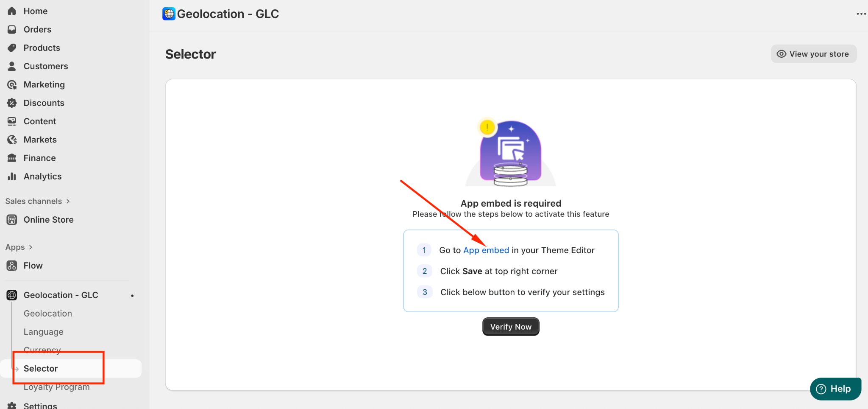Screen dimensions: 868x409
Task: Click the Marketing target icon
Action: pos(12,84)
